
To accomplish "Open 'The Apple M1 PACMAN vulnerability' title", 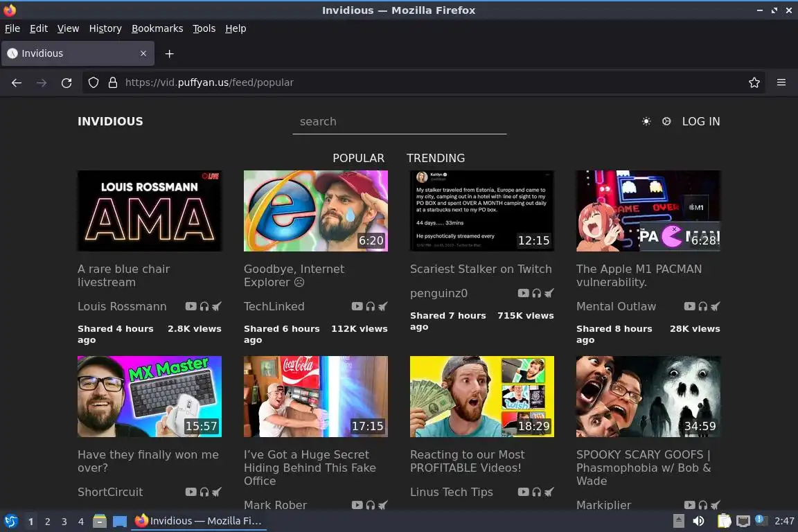I will pos(639,276).
